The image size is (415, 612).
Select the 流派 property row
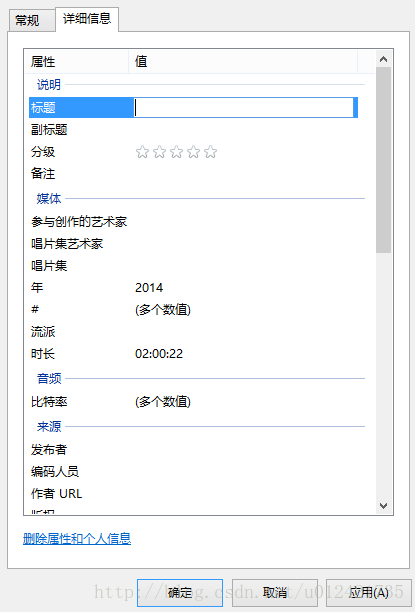(x=193, y=332)
